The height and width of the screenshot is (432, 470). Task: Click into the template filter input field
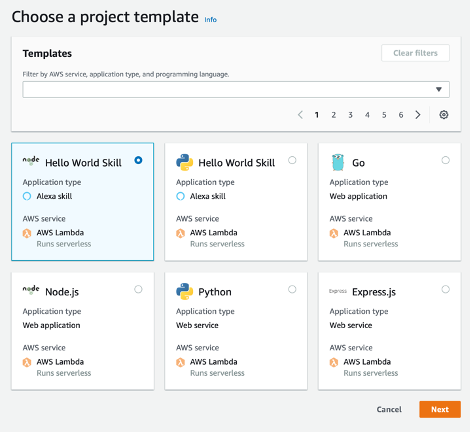236,89
